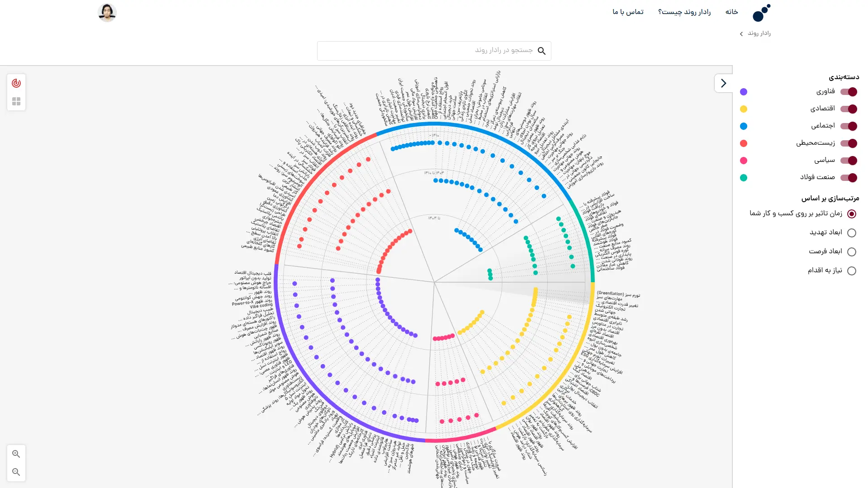
Task: Collapse the sidebar with the chevron button
Action: click(723, 83)
